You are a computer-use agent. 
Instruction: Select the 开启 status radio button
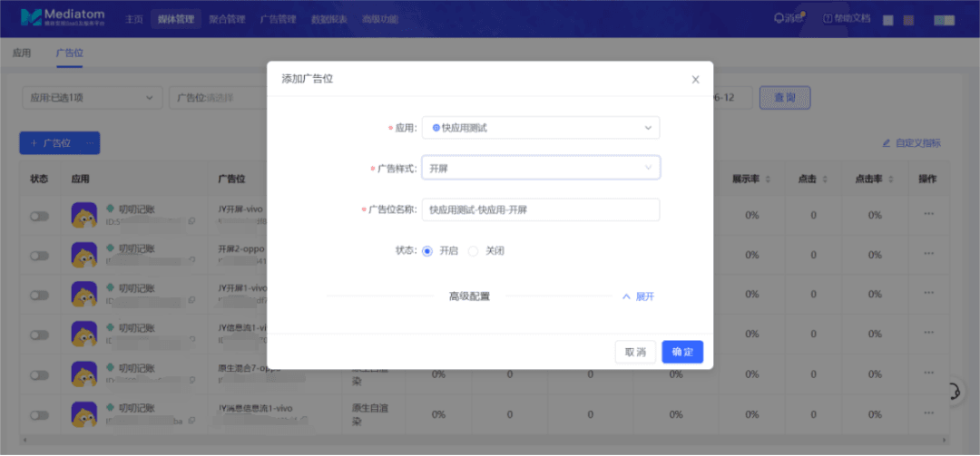point(427,251)
